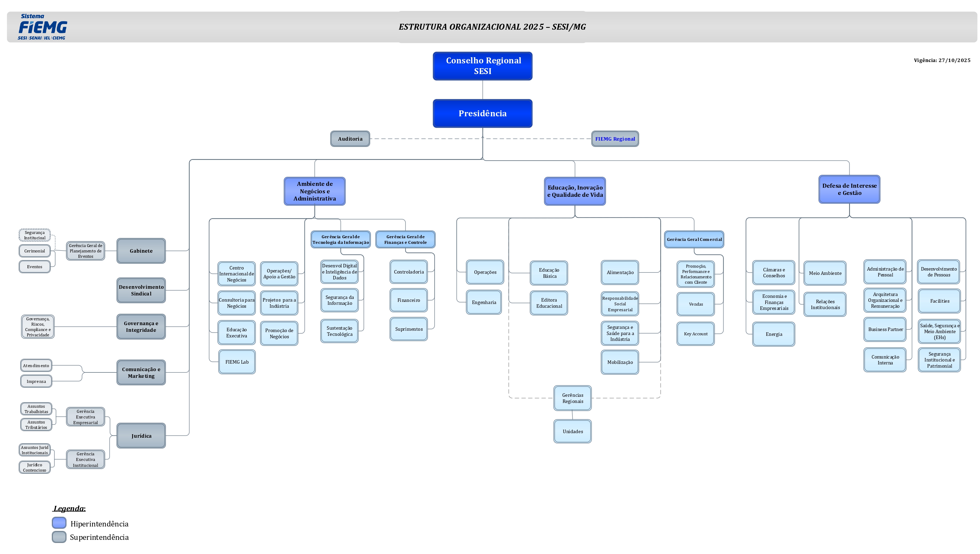The width and height of the screenshot is (980, 554).
Task: Click the Gerência Geral Comercial box
Action: click(x=694, y=240)
